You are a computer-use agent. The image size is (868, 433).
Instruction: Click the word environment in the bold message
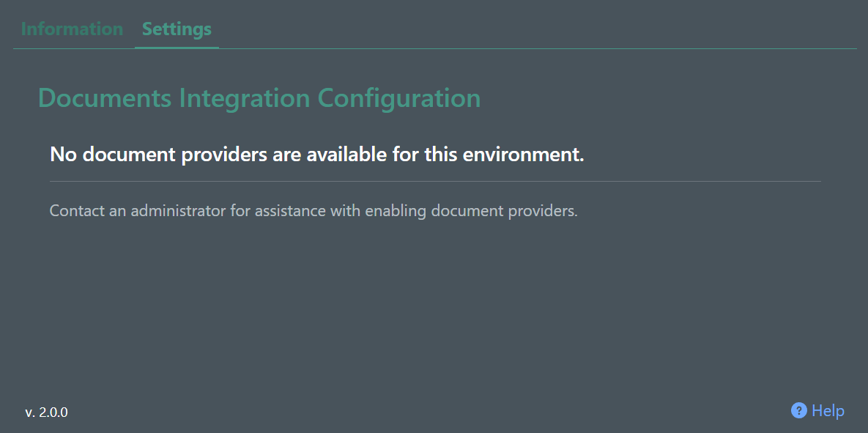[x=520, y=154]
